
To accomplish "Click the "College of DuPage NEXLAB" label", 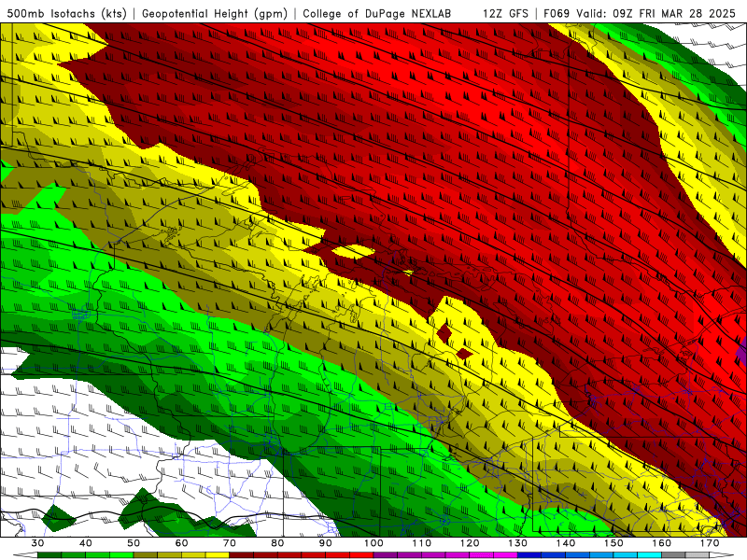I will 377,13.
